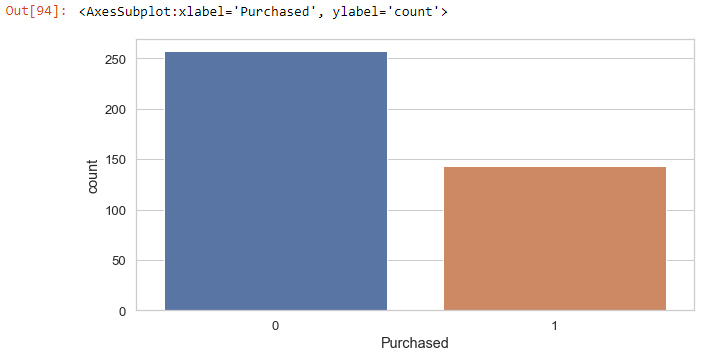Click the gap between the two bars
Viewport: 710px width, 361px height.
click(415, 236)
